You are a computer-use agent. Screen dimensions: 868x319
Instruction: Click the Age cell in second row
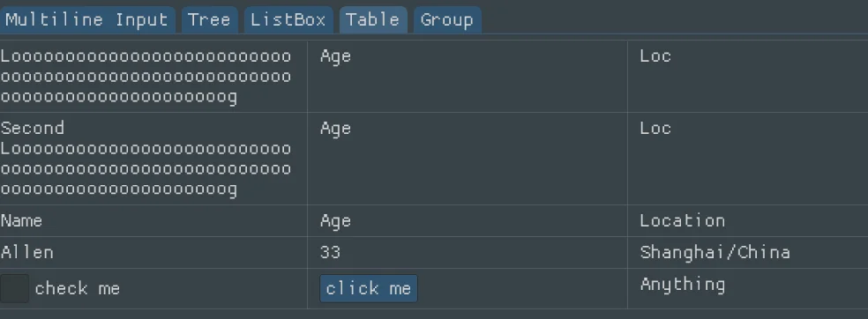(x=468, y=159)
